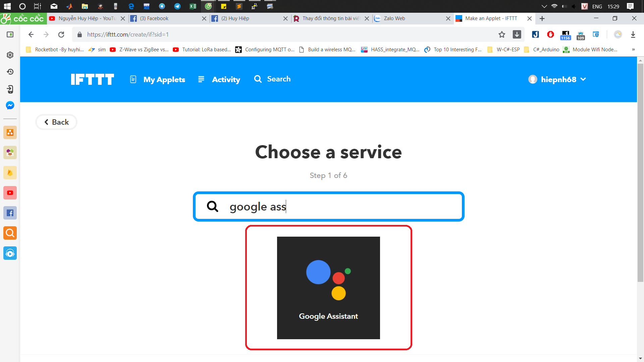Click the IFTTT logo

[92, 79]
